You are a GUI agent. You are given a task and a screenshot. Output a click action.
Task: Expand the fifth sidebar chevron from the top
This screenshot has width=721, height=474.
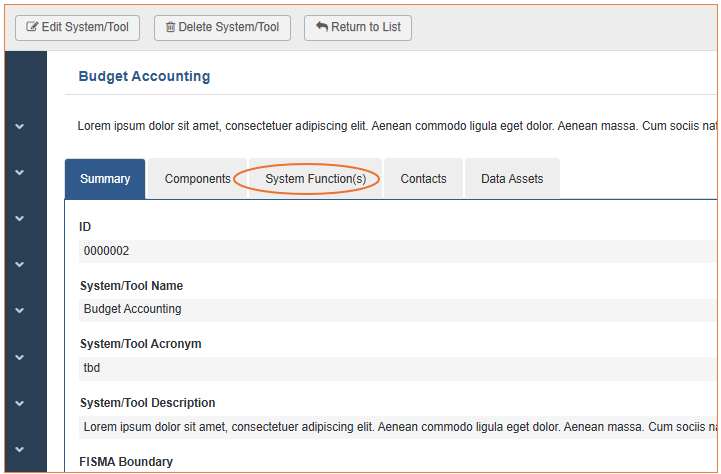click(19, 310)
